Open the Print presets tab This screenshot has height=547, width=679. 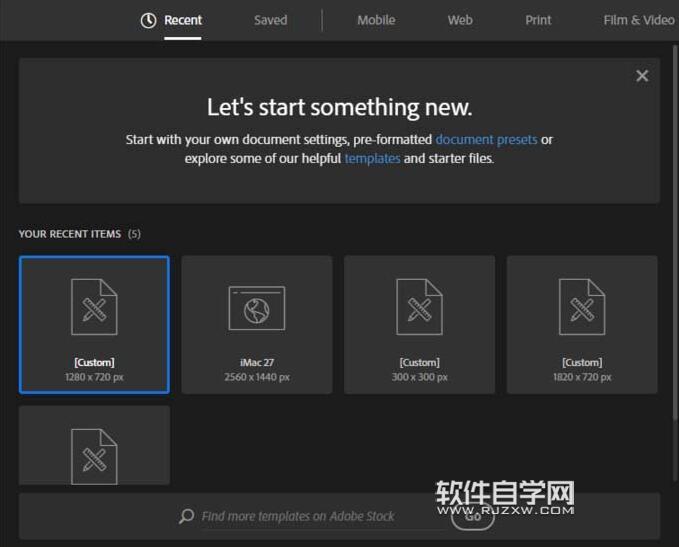[x=538, y=20]
